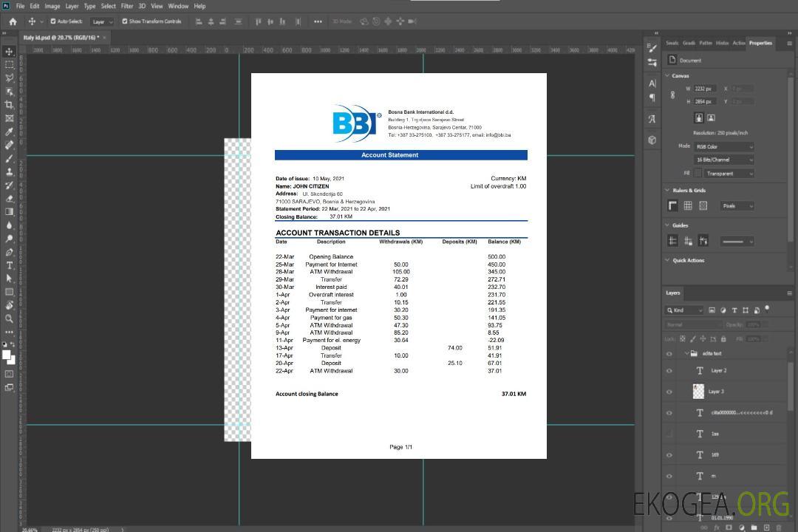Select the Gradient tool

9,212
